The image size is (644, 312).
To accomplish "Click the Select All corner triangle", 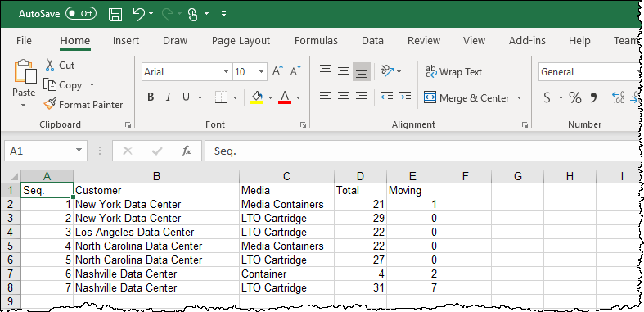I will coord(14,176).
